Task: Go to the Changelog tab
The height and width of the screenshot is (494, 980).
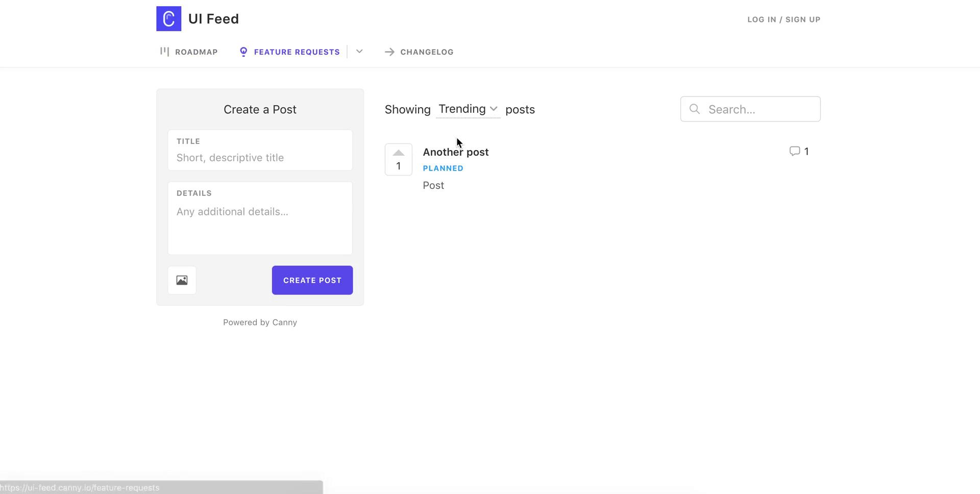Action: (419, 52)
